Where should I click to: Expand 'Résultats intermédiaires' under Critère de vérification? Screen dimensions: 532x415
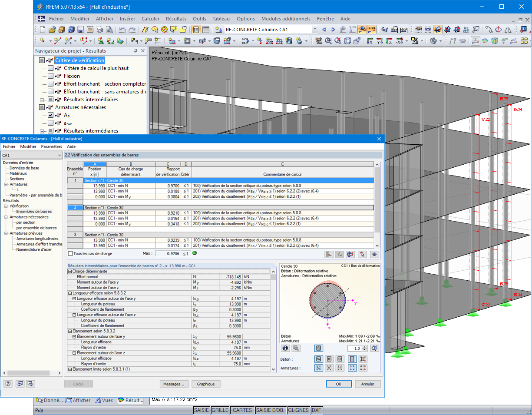click(42, 100)
